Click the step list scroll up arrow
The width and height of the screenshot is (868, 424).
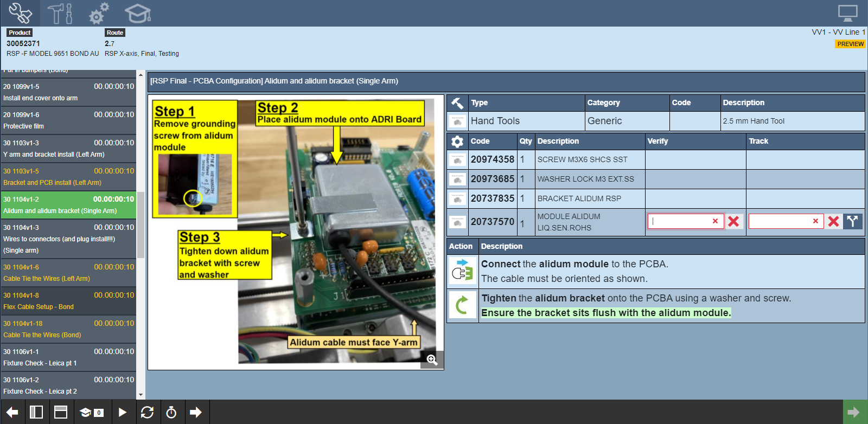pyautogui.click(x=141, y=75)
